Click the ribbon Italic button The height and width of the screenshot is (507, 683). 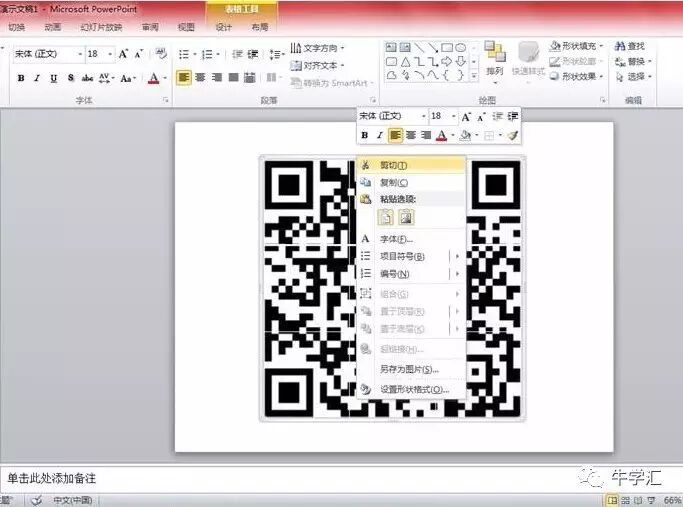[37, 78]
